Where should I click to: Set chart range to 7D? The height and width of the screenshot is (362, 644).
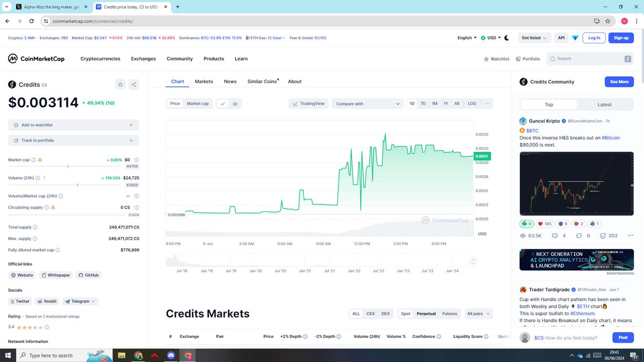pyautogui.click(x=423, y=104)
